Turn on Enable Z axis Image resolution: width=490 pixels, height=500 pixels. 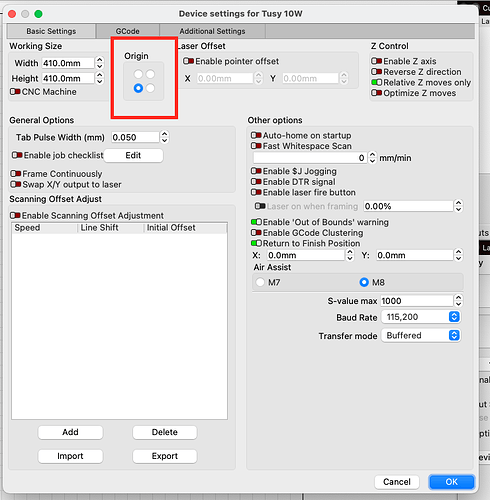click(x=376, y=61)
